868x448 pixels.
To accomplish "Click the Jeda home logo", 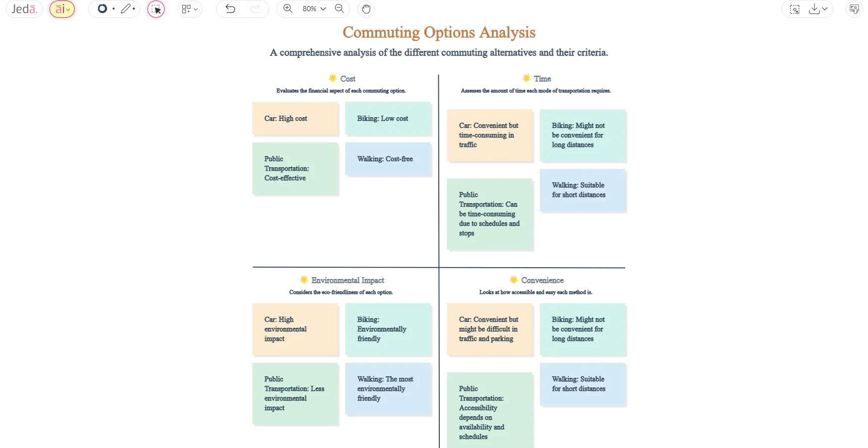I will (x=23, y=9).
